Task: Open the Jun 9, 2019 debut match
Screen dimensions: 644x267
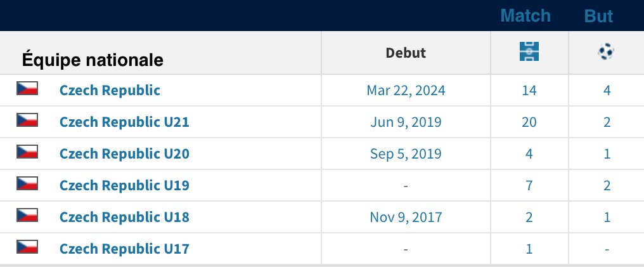Action: pyautogui.click(x=406, y=122)
